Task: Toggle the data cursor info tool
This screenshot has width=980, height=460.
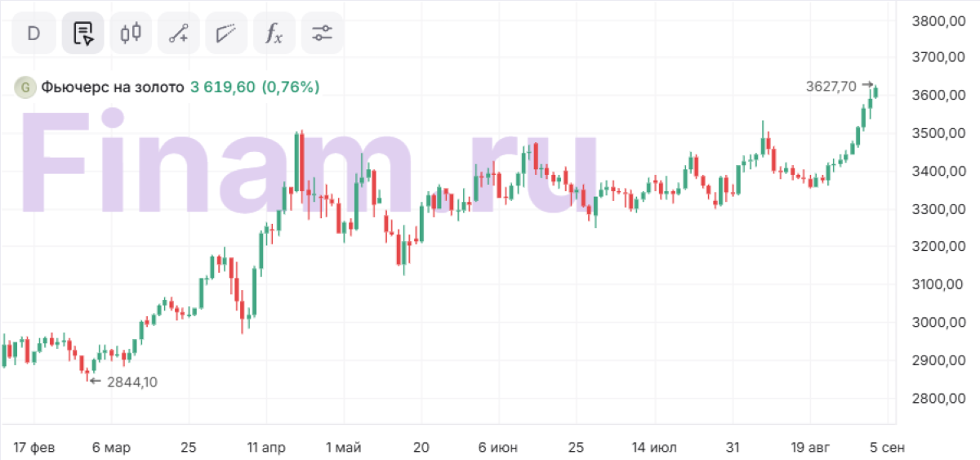Action: pyautogui.click(x=82, y=33)
